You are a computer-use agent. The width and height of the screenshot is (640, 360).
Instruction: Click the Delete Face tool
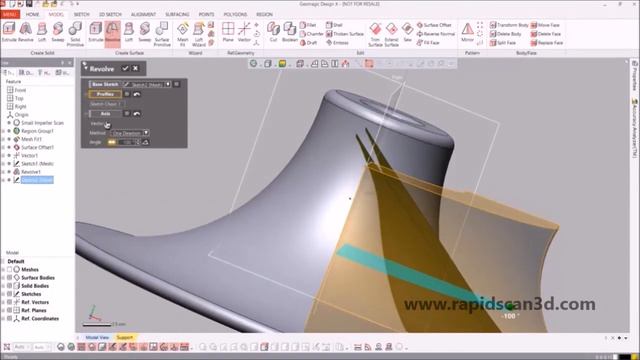[546, 34]
